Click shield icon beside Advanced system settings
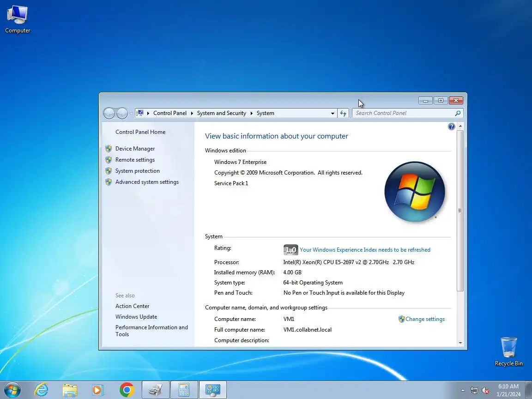The width and height of the screenshot is (532, 399). point(108,182)
